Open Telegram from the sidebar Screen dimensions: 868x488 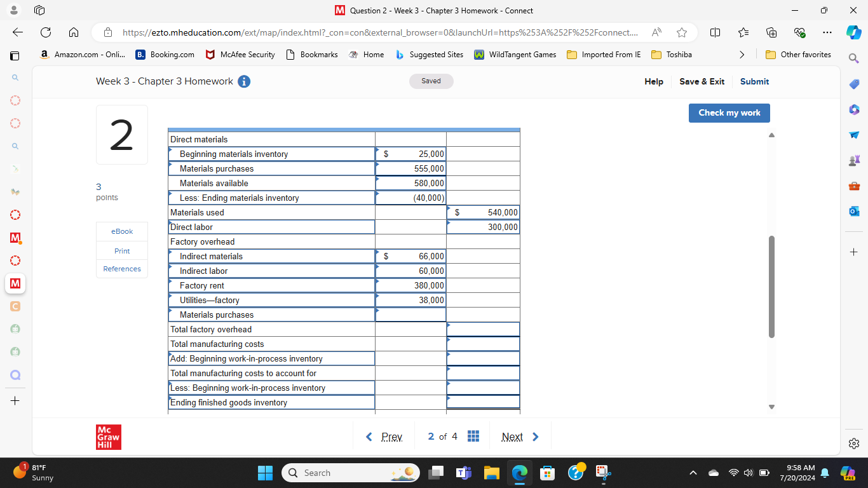853,135
